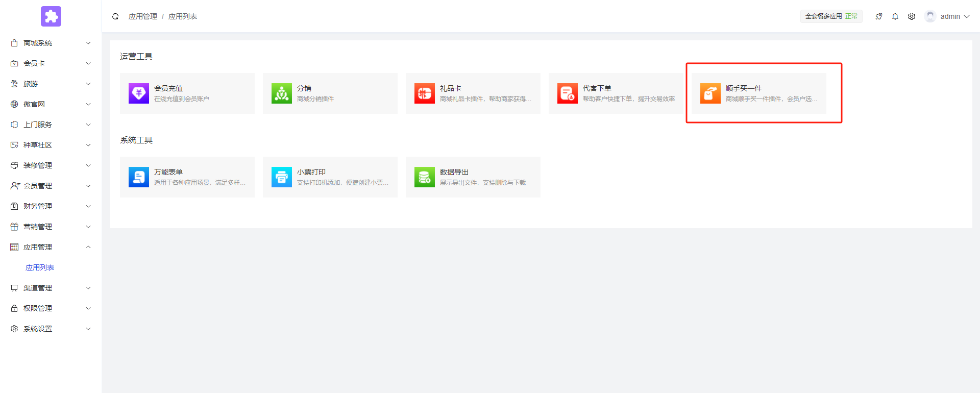Open the settings gear in the header
Image resolution: width=980 pixels, height=393 pixels.
point(912,16)
